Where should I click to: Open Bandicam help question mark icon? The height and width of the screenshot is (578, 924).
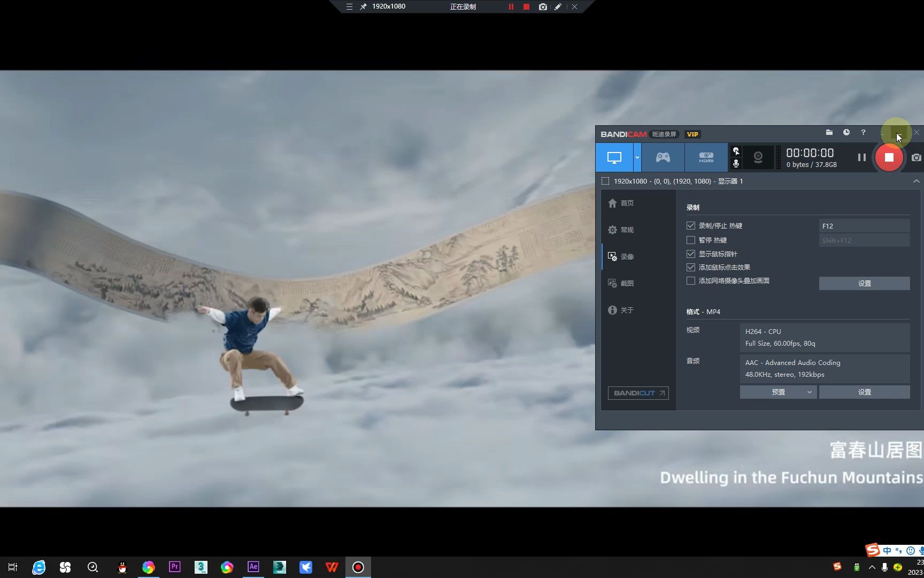(863, 132)
